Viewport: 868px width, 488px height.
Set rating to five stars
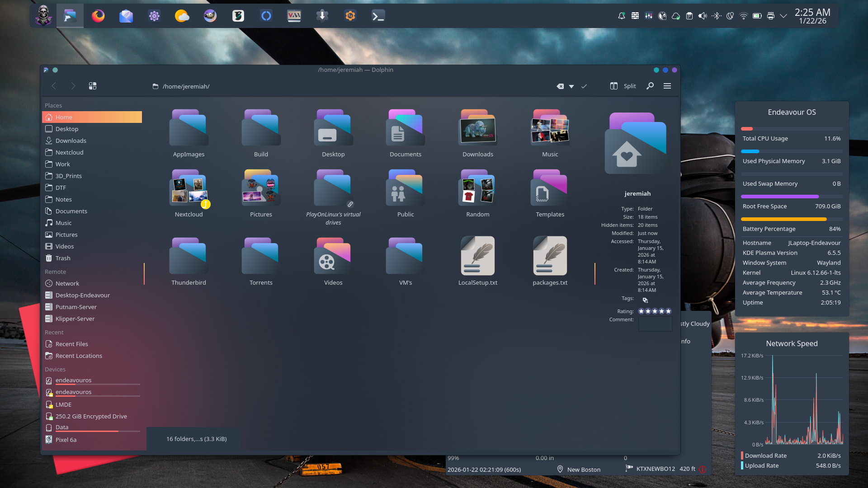tap(668, 311)
